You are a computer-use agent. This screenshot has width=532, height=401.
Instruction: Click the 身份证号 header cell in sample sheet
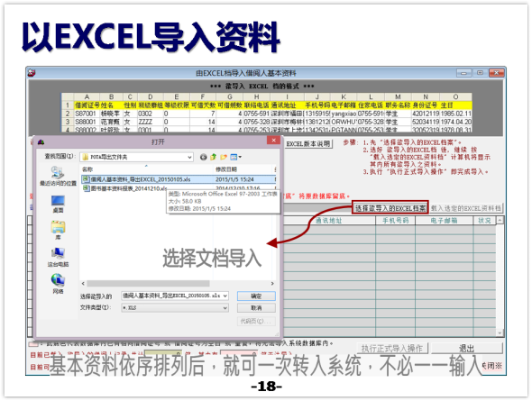point(426,105)
